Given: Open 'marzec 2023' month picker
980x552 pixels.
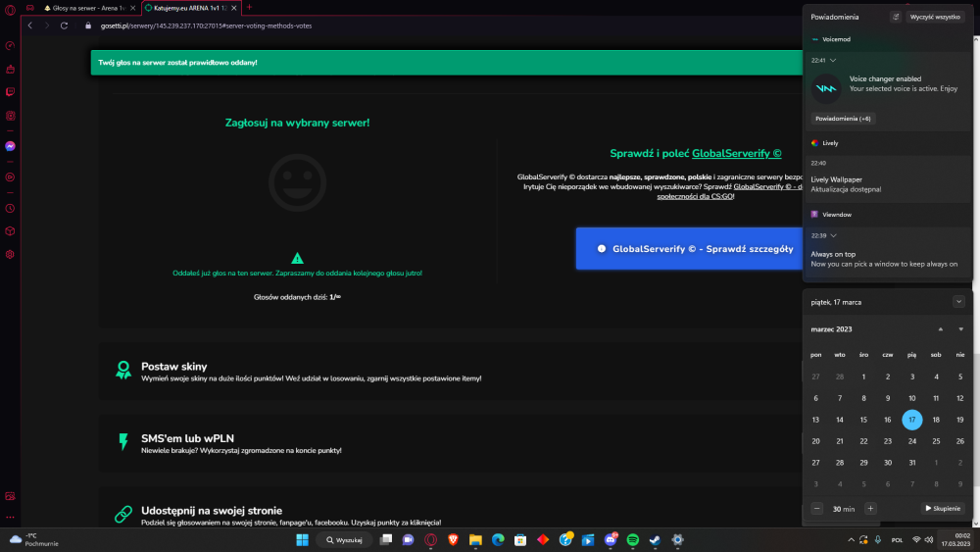Looking at the screenshot, I should pos(831,329).
